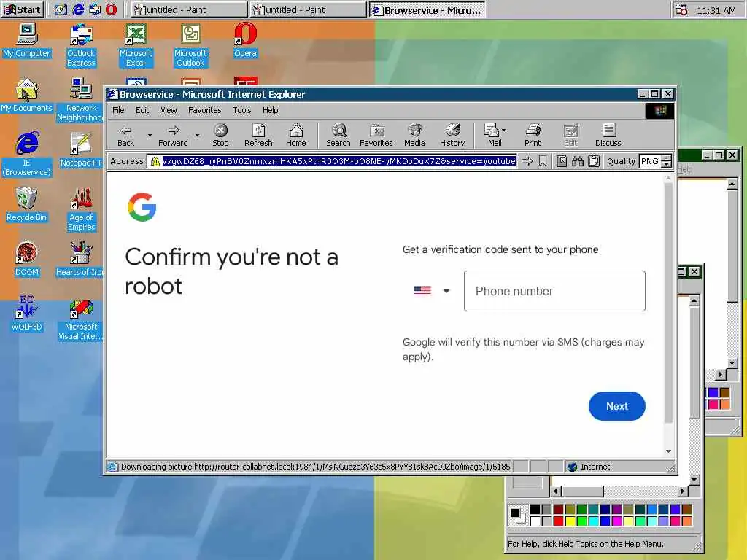Open the Media toolbar button
The image size is (747, 560).
(x=414, y=135)
